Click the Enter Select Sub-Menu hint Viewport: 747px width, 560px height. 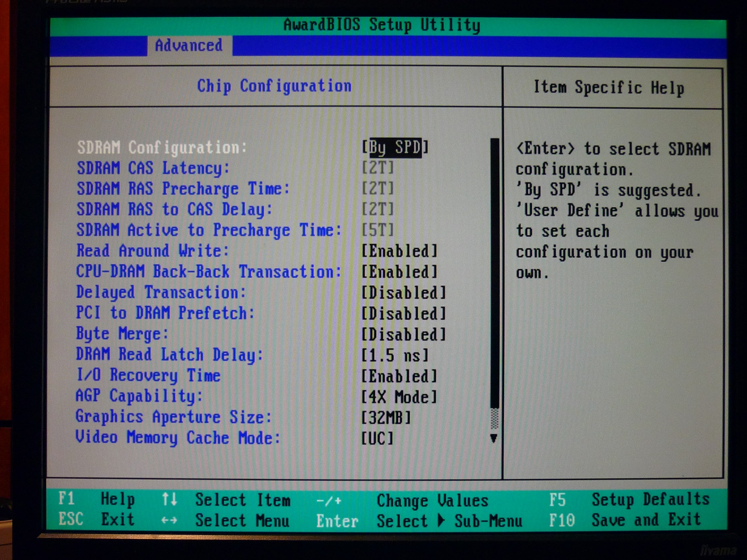419,521
